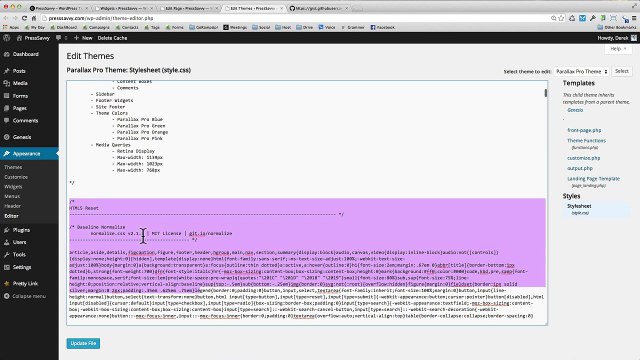
Task: Select the Edit Themes browser tab
Action: [x=253, y=8]
